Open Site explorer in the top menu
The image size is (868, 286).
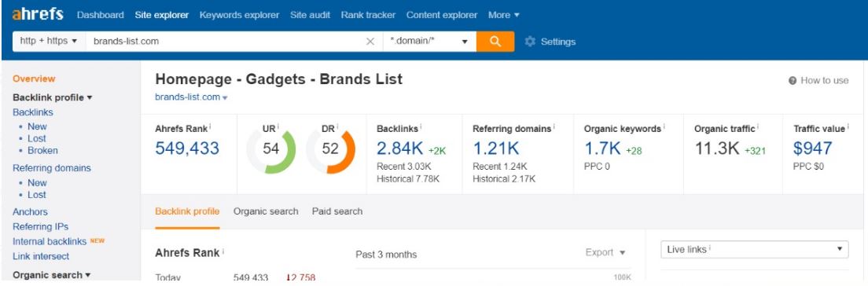[x=162, y=15]
